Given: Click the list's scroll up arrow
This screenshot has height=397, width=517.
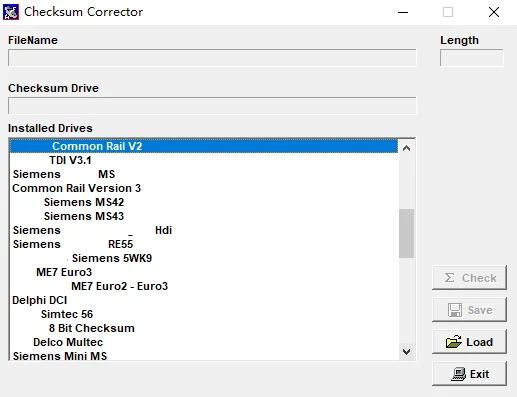Looking at the screenshot, I should (x=406, y=148).
